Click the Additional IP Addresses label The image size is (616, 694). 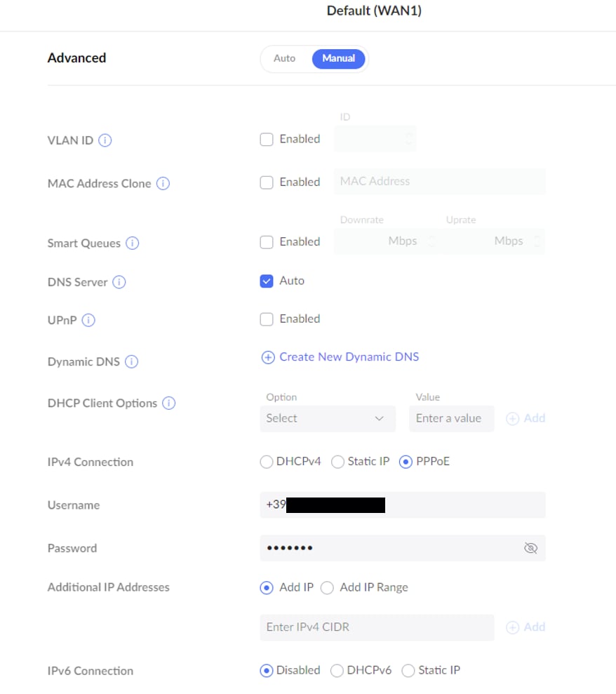tap(109, 587)
